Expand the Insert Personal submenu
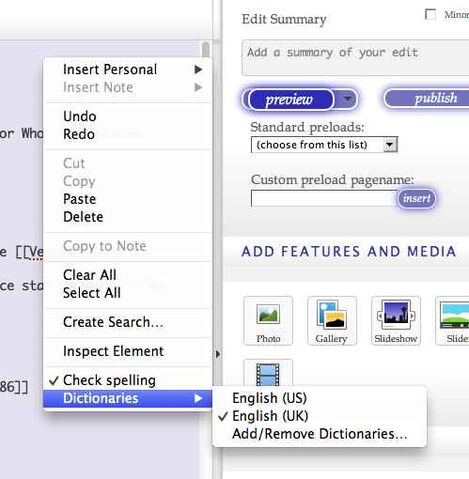This screenshot has width=469, height=479. (x=128, y=70)
